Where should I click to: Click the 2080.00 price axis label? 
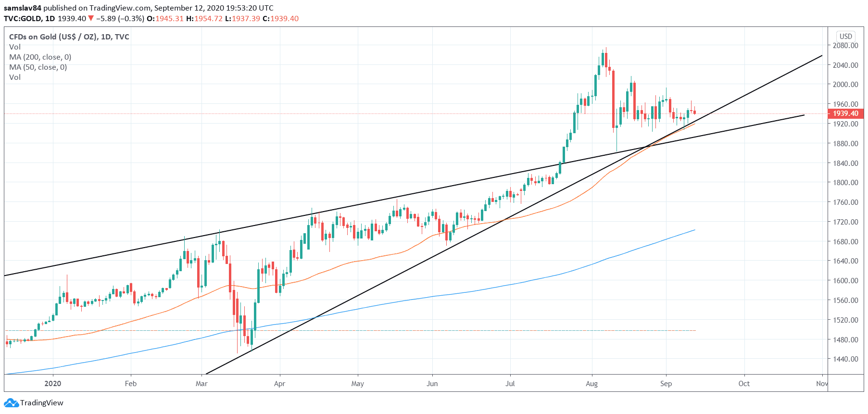point(845,45)
